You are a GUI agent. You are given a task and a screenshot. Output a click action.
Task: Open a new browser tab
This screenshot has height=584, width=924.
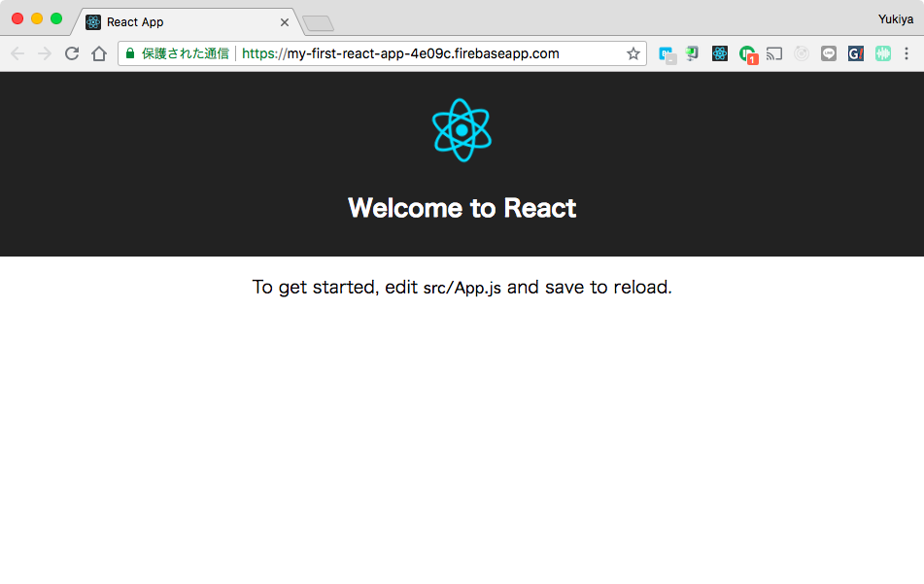(x=319, y=23)
